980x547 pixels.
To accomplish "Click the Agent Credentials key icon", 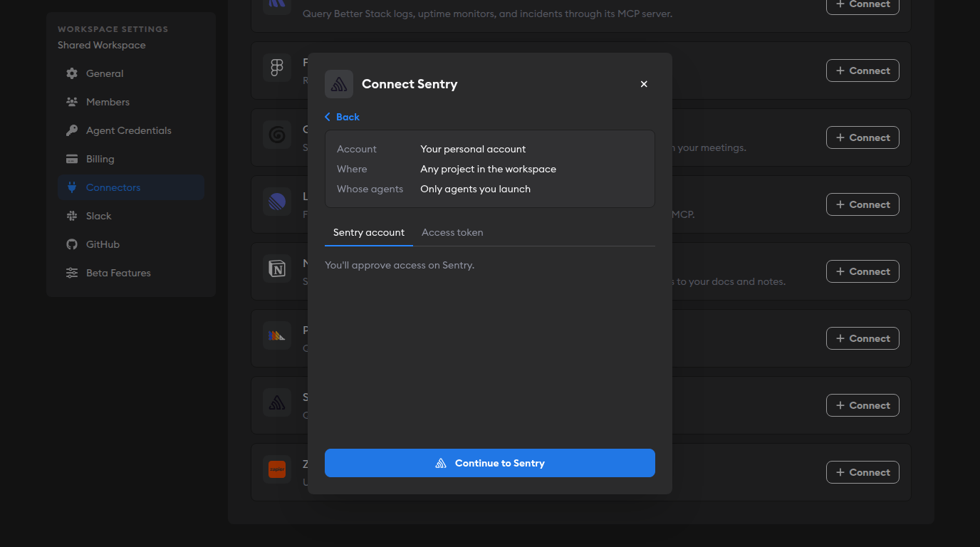I will 72,130.
